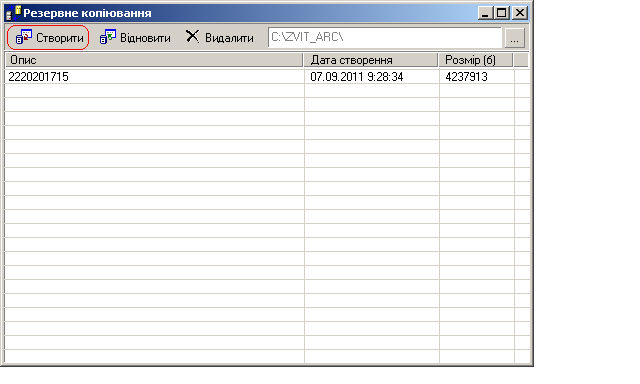Minimize the Резервне копіювання window
Image resolution: width=640 pixels, height=384 pixels.
click(484, 13)
